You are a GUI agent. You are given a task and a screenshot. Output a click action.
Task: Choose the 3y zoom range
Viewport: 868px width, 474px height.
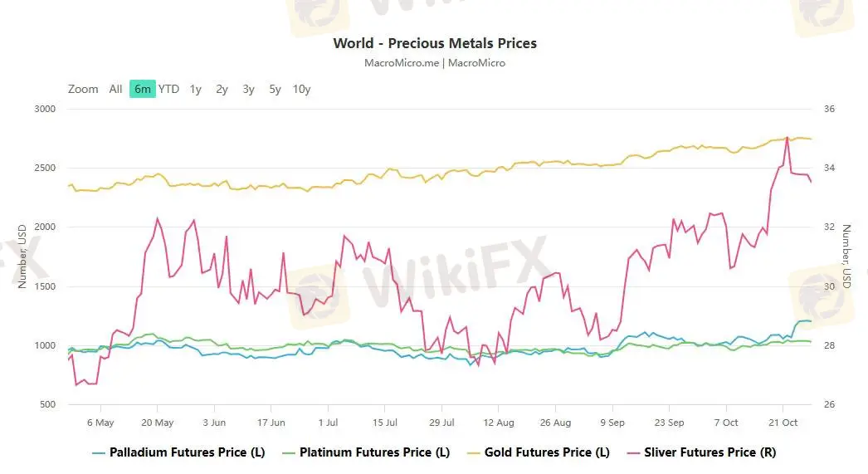click(x=248, y=89)
